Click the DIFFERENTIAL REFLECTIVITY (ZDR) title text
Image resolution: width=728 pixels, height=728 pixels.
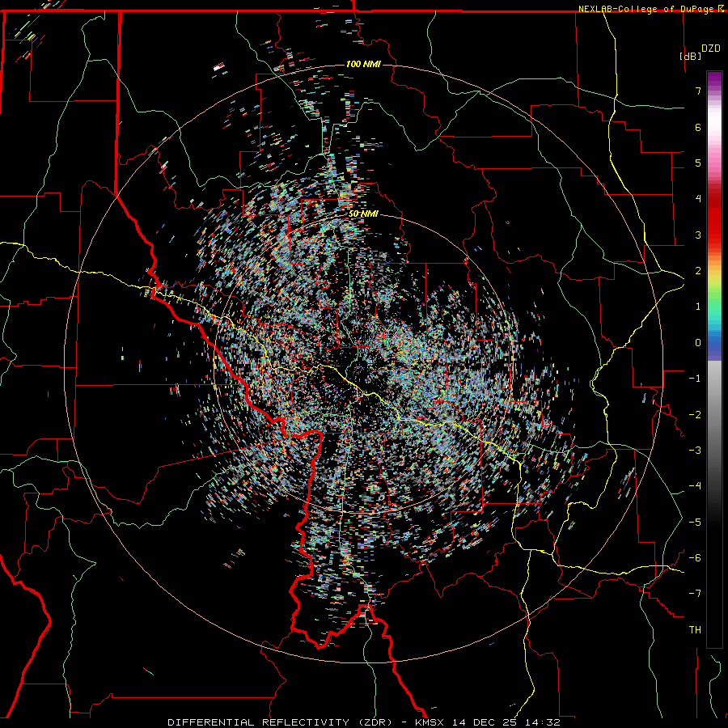281,722
